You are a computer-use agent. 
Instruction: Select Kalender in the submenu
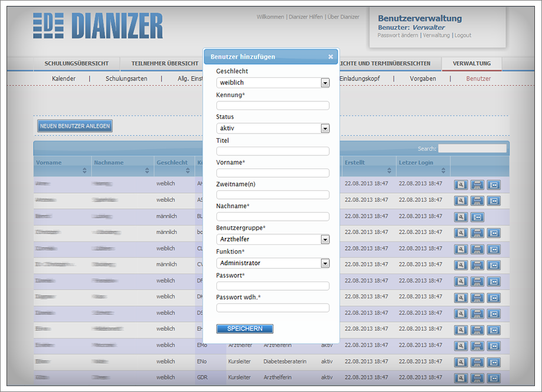(x=64, y=78)
